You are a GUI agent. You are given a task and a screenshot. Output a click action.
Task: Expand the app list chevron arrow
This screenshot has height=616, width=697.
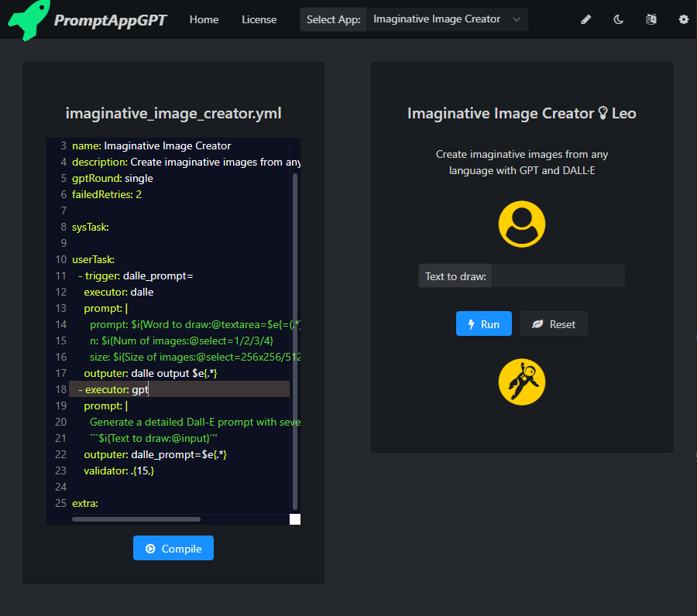(x=516, y=19)
